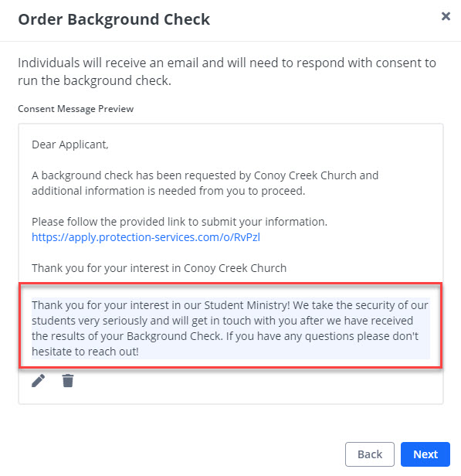Click 'the results of your Background Check' line
461x476 pixels.
225,336
